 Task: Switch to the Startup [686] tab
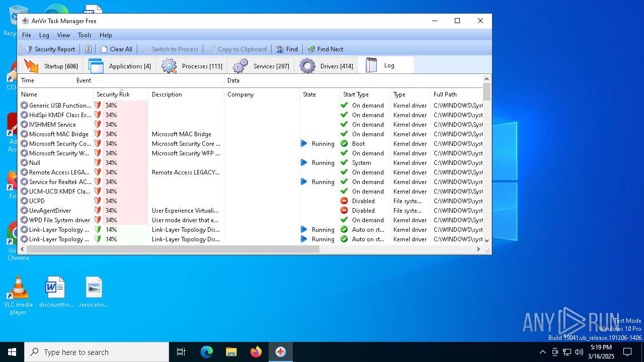(51, 66)
